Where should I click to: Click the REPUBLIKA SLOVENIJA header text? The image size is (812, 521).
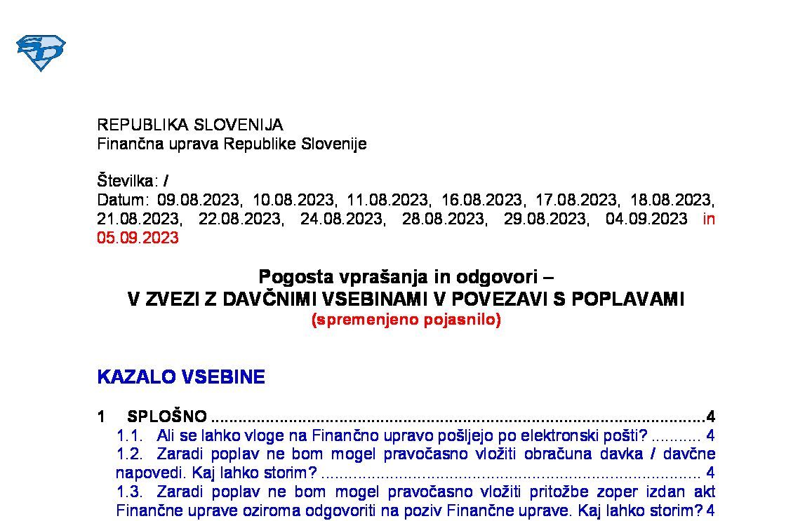[189, 126]
